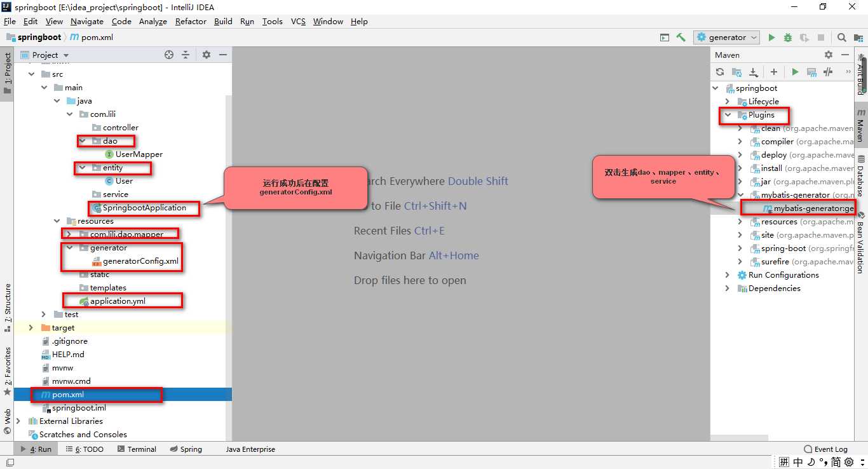Toggle the Web side tool window
The image size is (868, 469).
(7, 422)
